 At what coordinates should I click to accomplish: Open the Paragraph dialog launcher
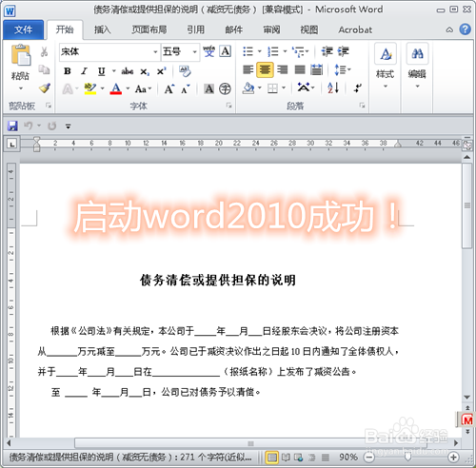tap(362, 106)
